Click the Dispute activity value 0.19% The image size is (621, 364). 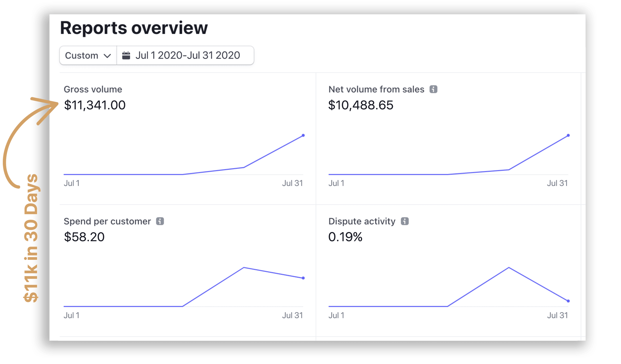pos(345,237)
